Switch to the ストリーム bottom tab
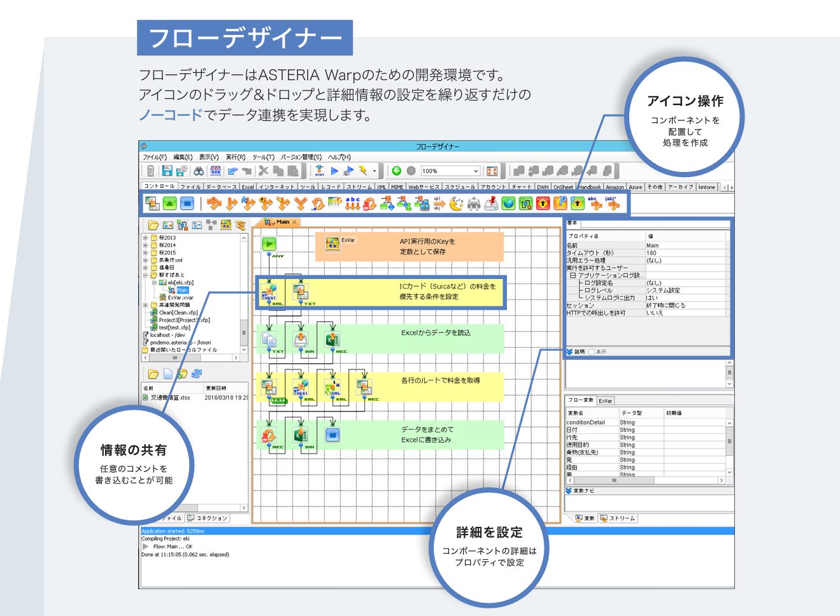This screenshot has width=840, height=616. 617,519
